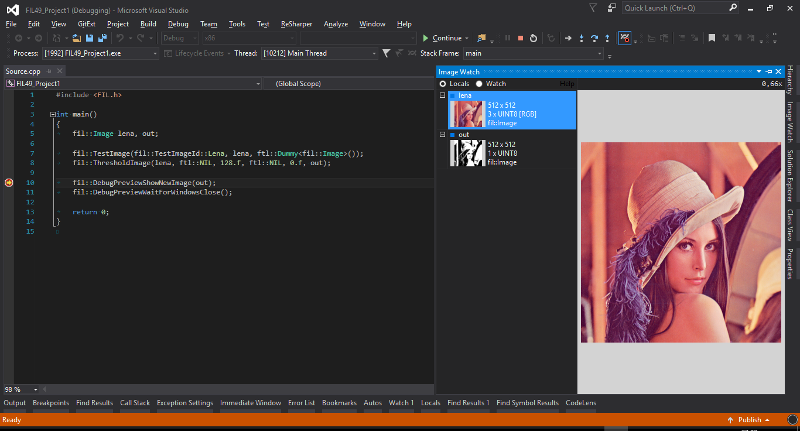This screenshot has height=431, width=800.
Task: Open the Image Watch window options dropdown
Action: (x=759, y=71)
